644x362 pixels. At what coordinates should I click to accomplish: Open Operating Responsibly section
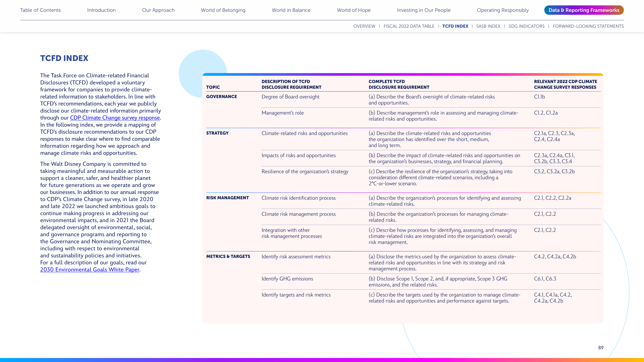click(x=503, y=10)
